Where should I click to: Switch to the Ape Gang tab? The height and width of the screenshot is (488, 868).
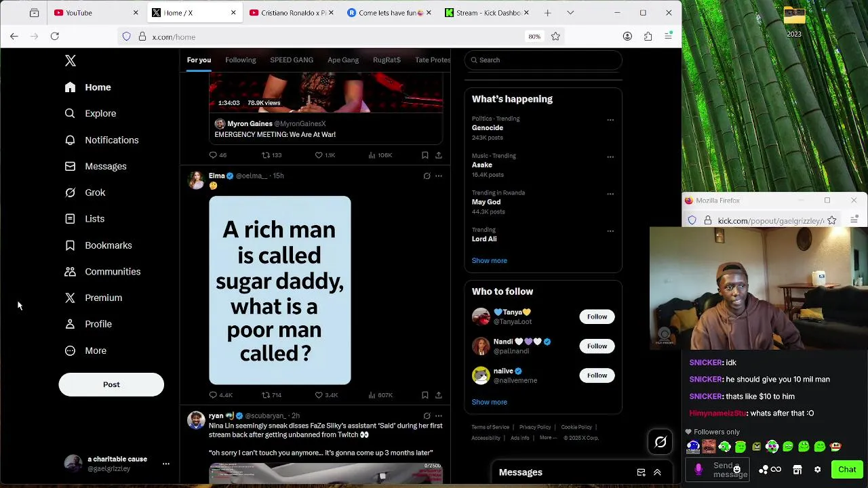coord(343,60)
